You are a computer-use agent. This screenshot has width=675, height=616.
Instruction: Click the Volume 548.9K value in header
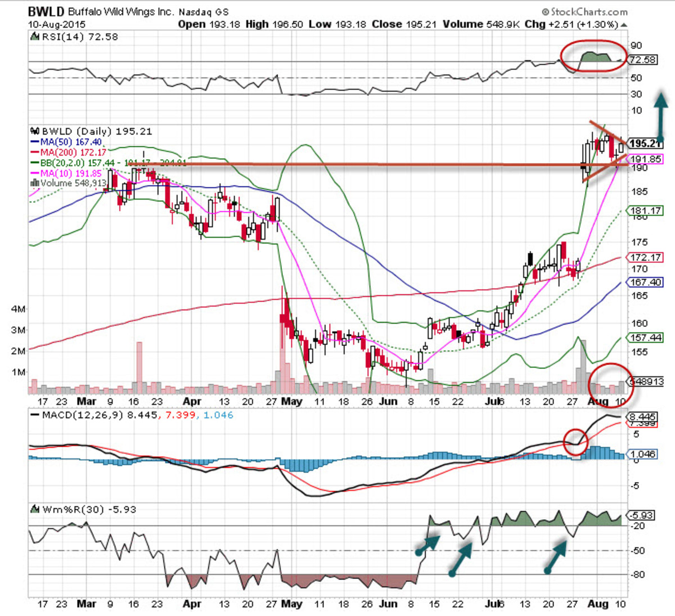[481, 24]
